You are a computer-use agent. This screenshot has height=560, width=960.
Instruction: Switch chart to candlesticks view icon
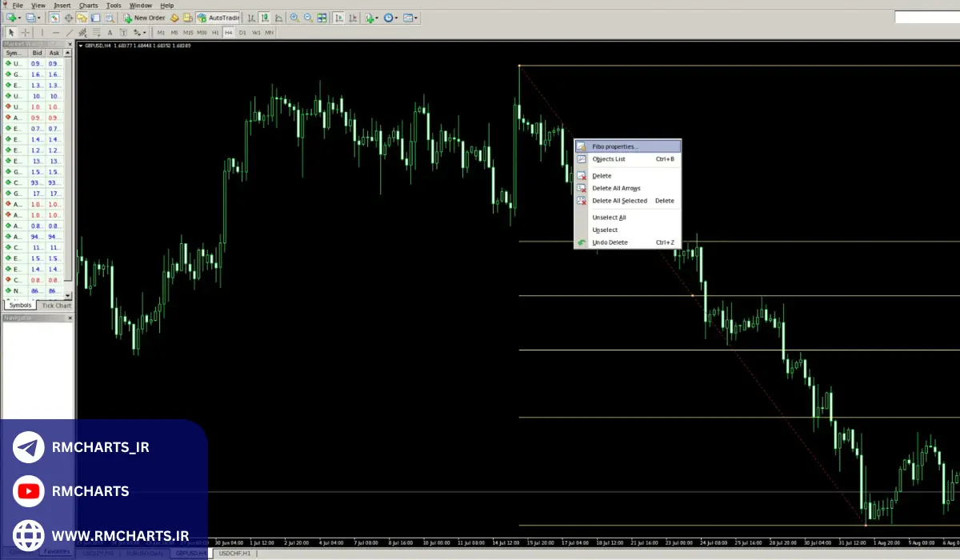[264, 18]
